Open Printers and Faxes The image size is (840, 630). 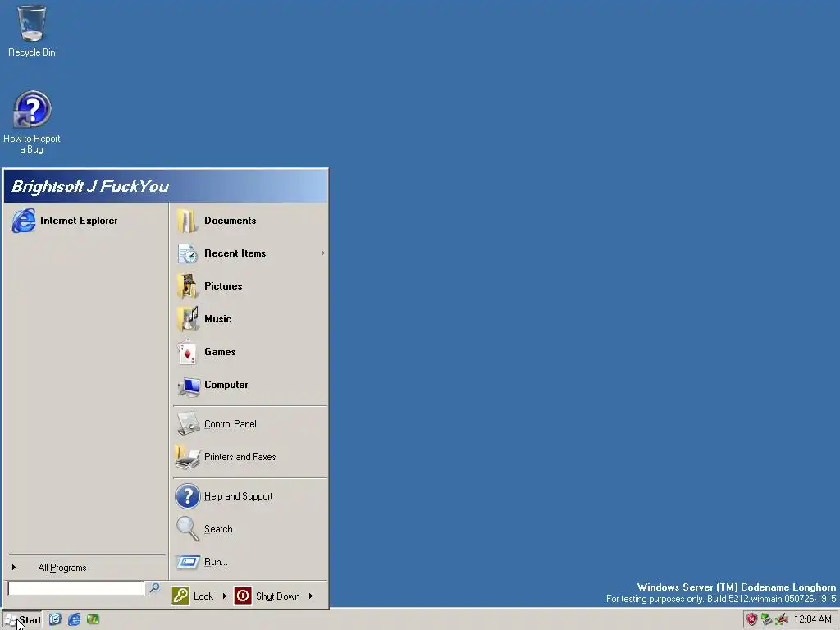click(249, 457)
